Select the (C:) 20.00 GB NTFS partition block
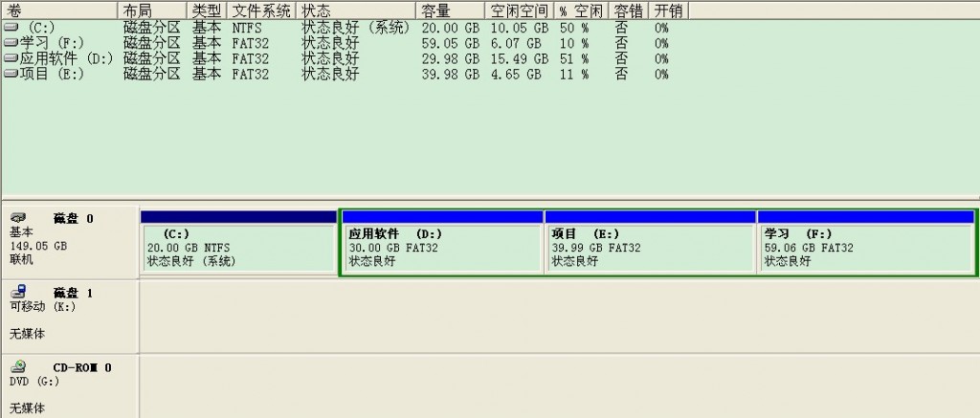Viewport: 980px width, 418px height. pos(239,248)
